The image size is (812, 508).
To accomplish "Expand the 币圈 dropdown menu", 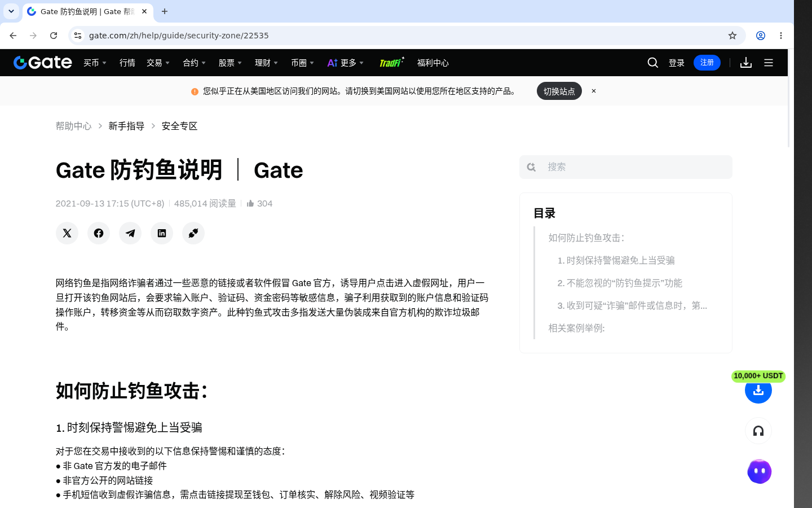I will (303, 63).
